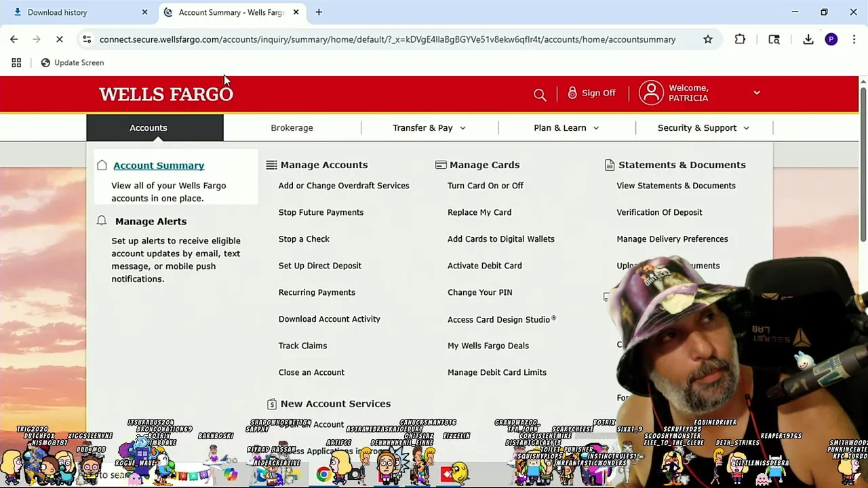Close the Account Summary tab

[x=296, y=12]
